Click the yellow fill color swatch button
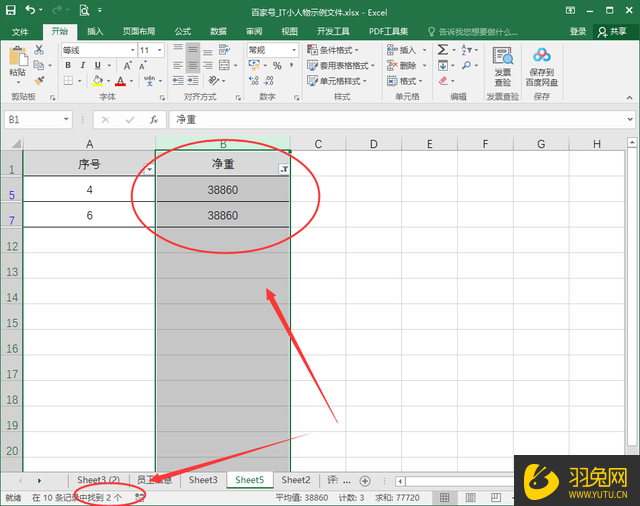The height and width of the screenshot is (506, 640). pyautogui.click(x=98, y=80)
